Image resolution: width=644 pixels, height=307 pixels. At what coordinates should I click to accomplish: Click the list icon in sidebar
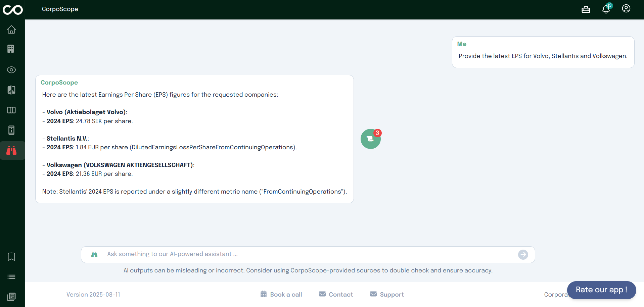[x=11, y=277]
